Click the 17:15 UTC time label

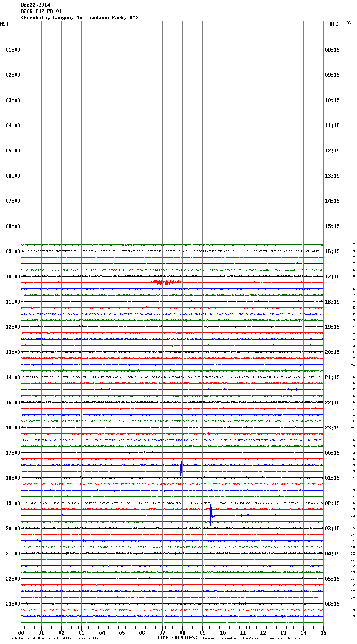click(x=332, y=277)
